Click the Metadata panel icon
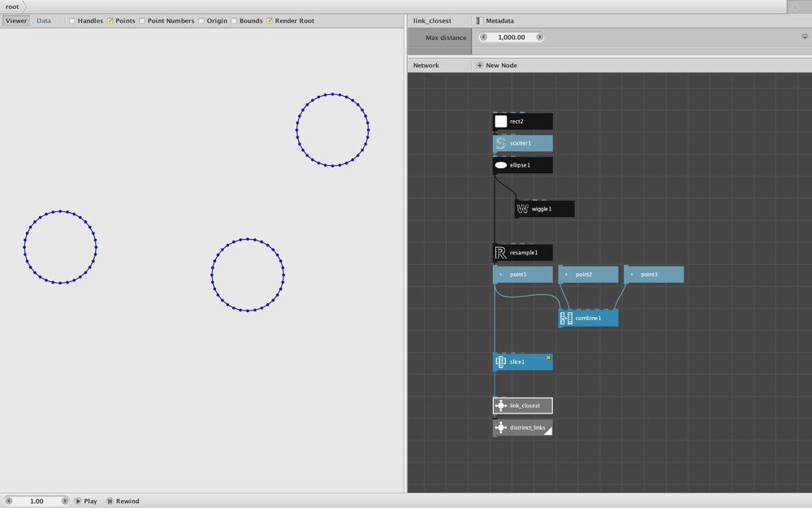Viewport: 812px width, 508px height. coord(480,21)
